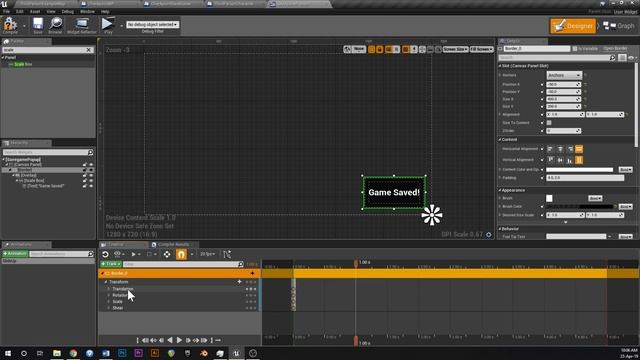640x360 pixels.
Task: Expand the Scale track
Action: [109, 302]
